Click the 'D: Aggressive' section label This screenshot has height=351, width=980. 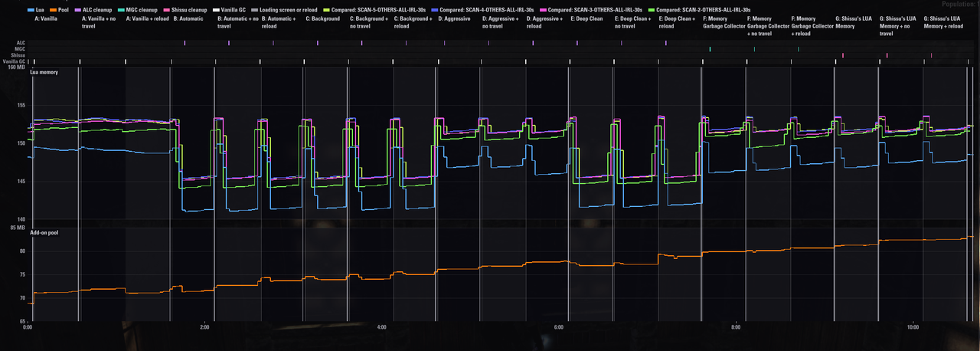point(455,18)
